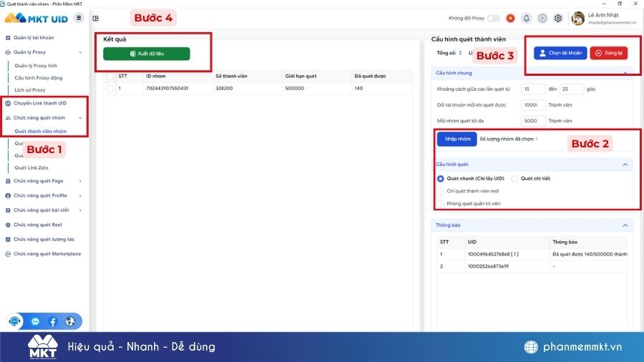Click the maximum scan interval field showing 25

click(571, 89)
